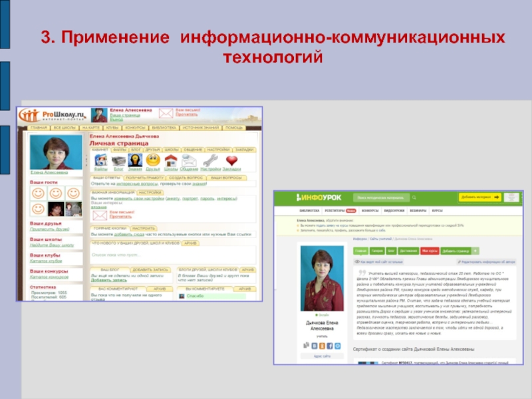532x399 pixels.
Task: Click изменить свои настройки link
Action: 139,198
